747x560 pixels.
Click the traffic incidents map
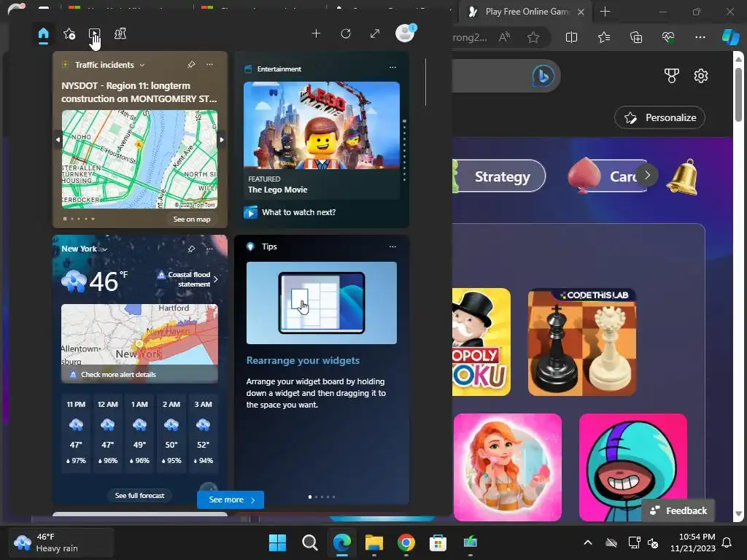click(139, 159)
